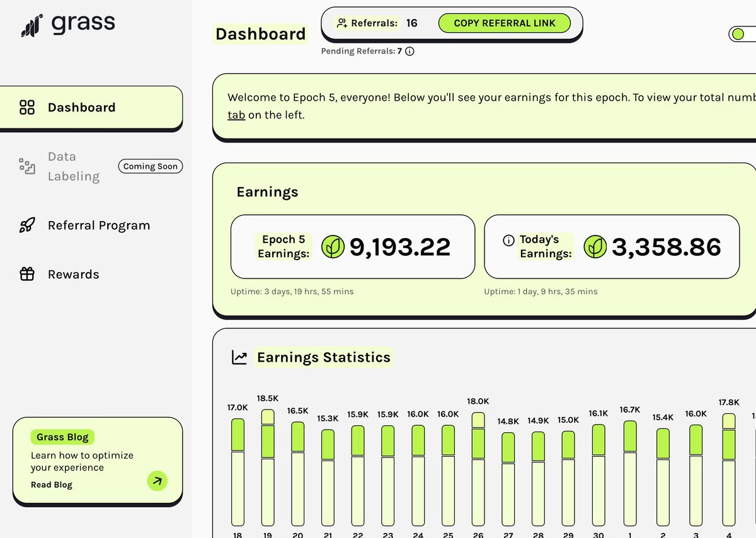Click the leaf icon beside Today's earnings
Viewport: 756px width, 538px height.
point(595,246)
